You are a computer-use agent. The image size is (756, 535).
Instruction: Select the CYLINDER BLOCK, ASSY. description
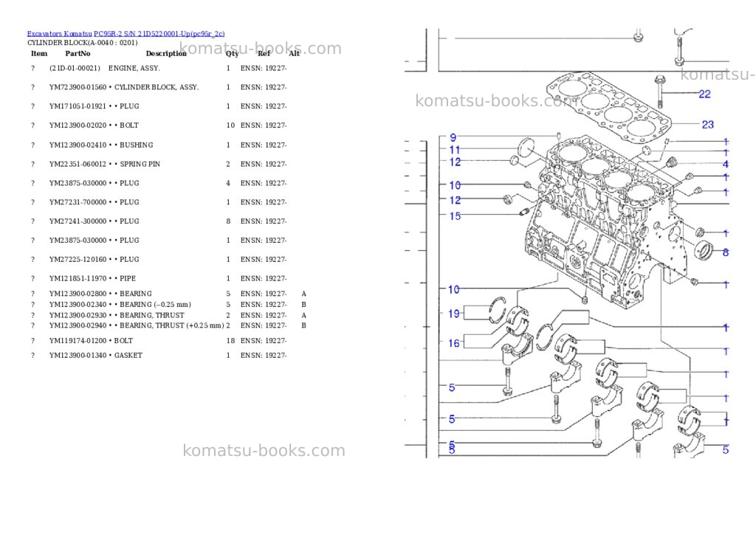tap(157, 87)
